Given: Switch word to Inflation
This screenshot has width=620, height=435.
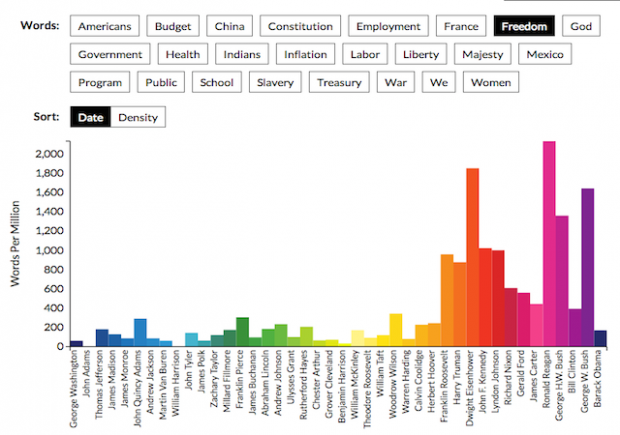Looking at the screenshot, I should (x=304, y=54).
